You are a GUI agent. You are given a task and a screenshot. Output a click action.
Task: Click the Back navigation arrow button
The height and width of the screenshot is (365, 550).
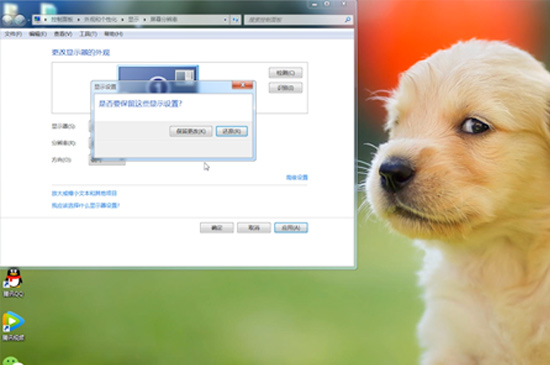coord(7,20)
